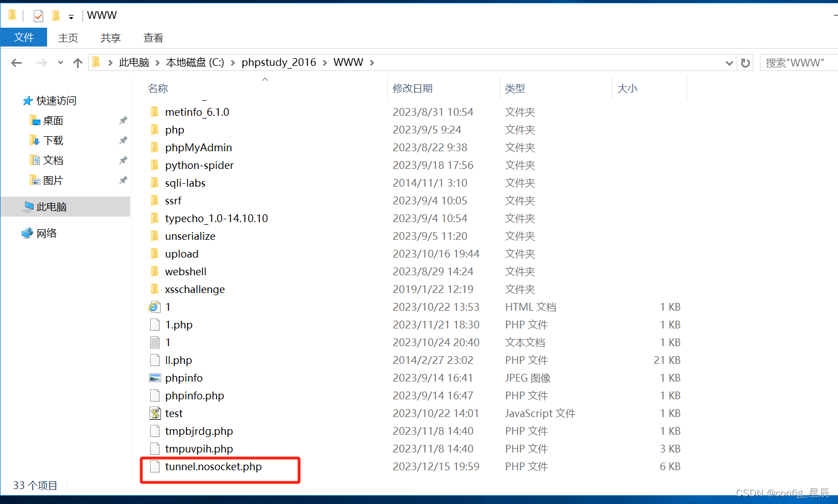This screenshot has height=504, width=838.
Task: Select file name tmpbjrdg.php
Action: point(199,431)
